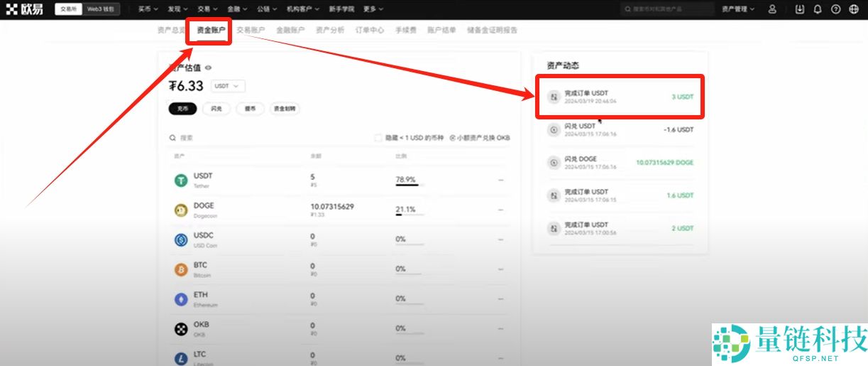868x366 pixels.
Task: Open the language globe icon
Action: pos(854,9)
